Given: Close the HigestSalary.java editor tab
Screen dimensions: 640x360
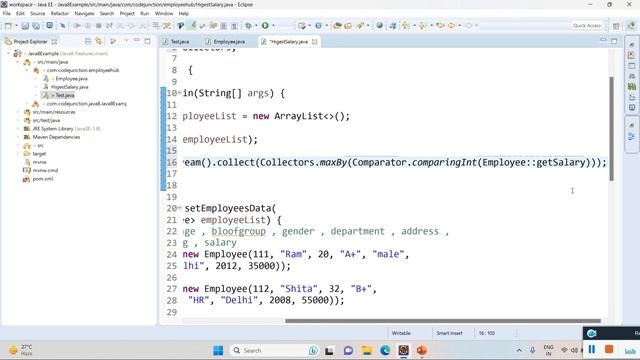Looking at the screenshot, I should [x=315, y=42].
